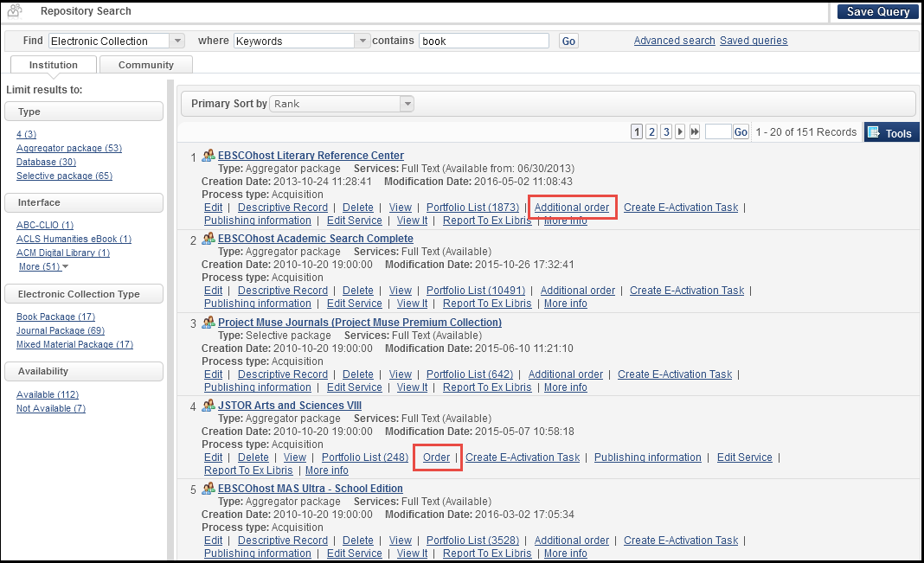
Task: Click the icon beside EBSCOhost MAS Ultra
Action: [x=208, y=489]
